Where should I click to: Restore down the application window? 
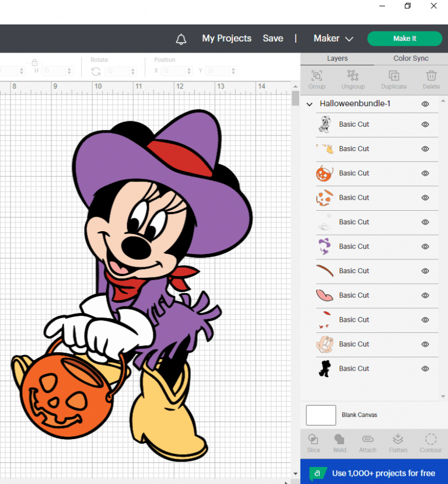tap(408, 6)
